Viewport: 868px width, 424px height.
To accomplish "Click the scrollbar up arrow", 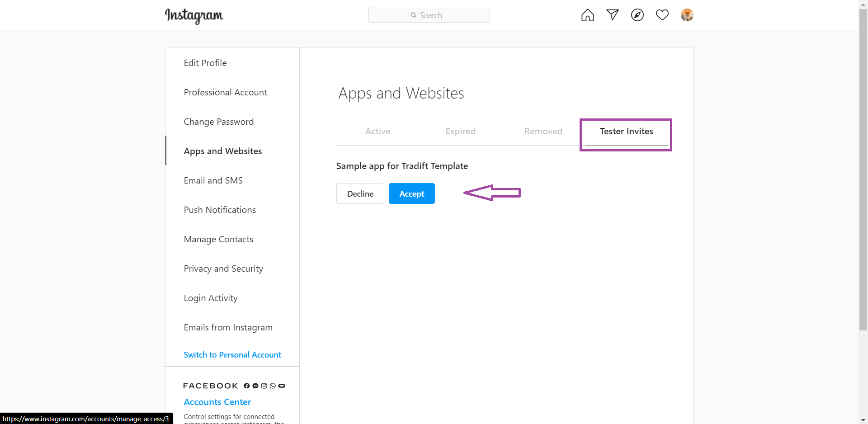I will pos(863,4).
